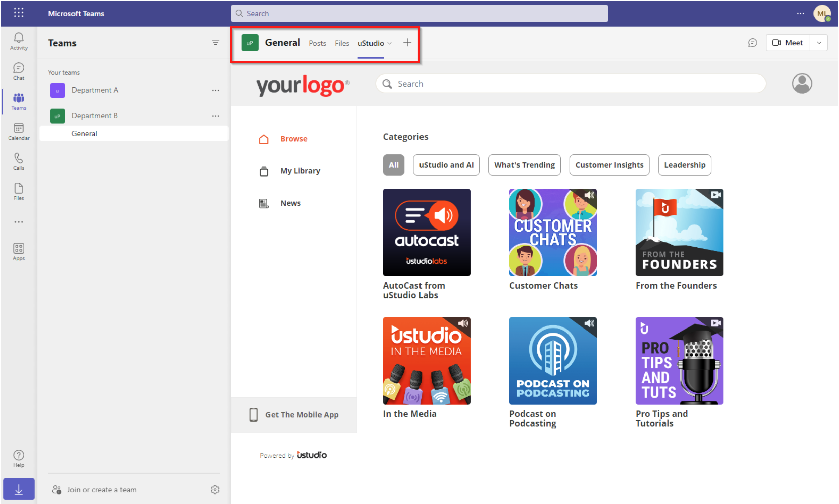
Task: Open the uStudio user profile icon
Action: coord(802,84)
